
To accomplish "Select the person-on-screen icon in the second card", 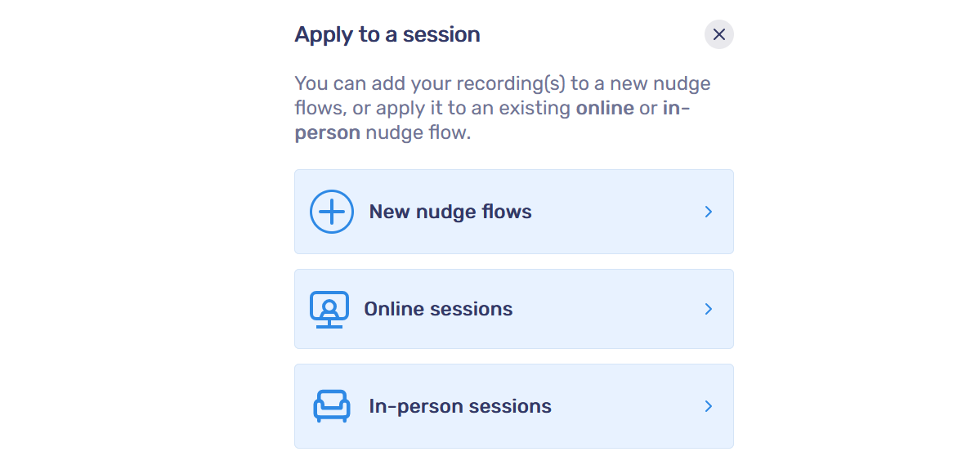I will (x=329, y=309).
